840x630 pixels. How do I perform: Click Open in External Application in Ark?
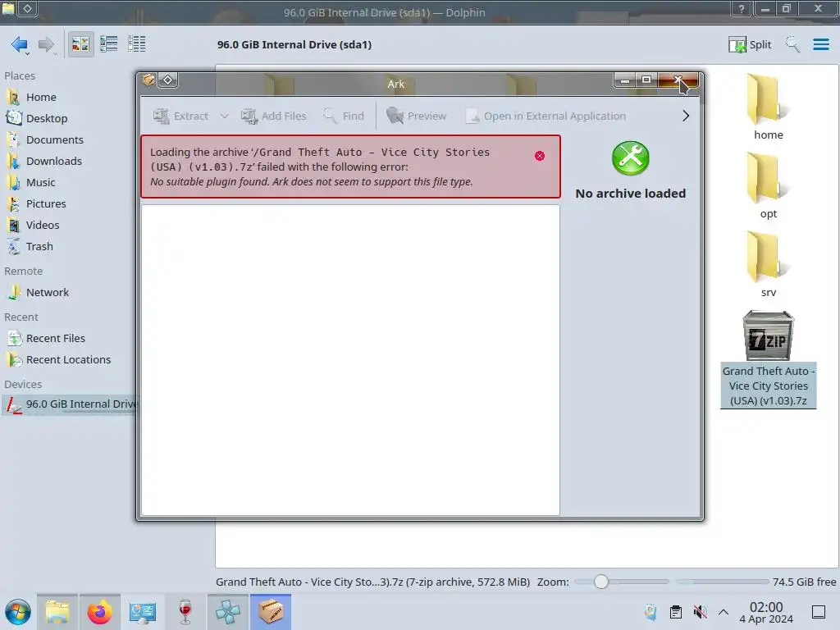pos(546,116)
